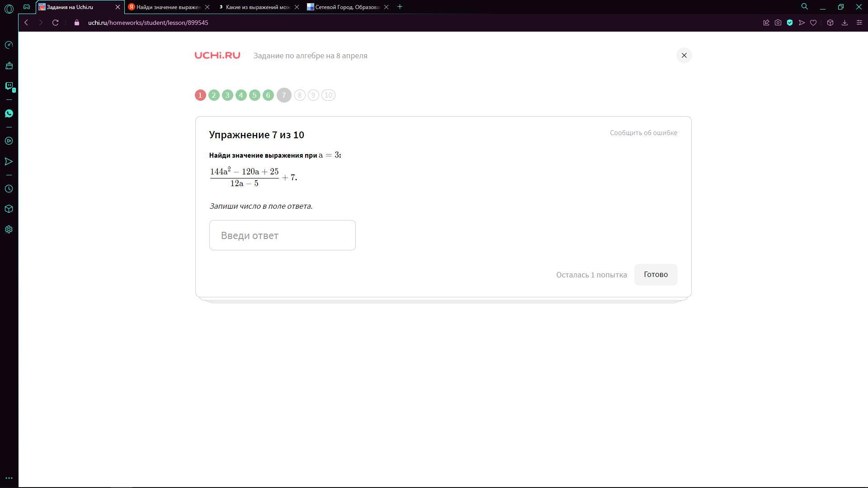The height and width of the screenshot is (488, 868).
Task: Open Easy Setup sliders icon
Action: click(x=859, y=23)
